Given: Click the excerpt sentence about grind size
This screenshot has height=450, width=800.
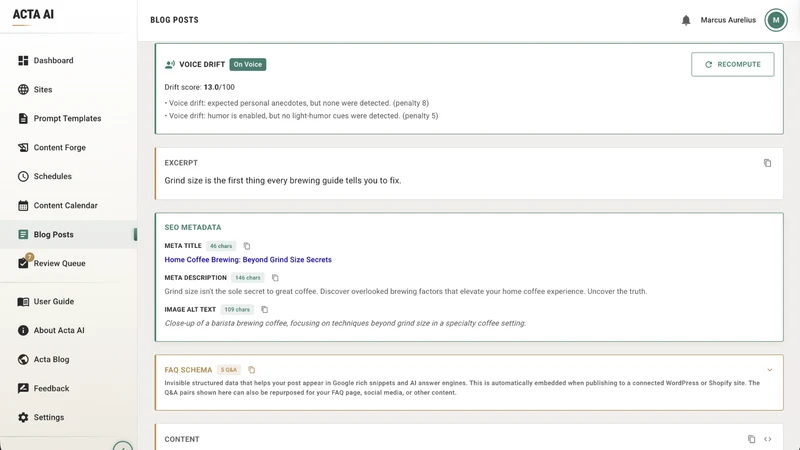Looking at the screenshot, I should tap(283, 181).
